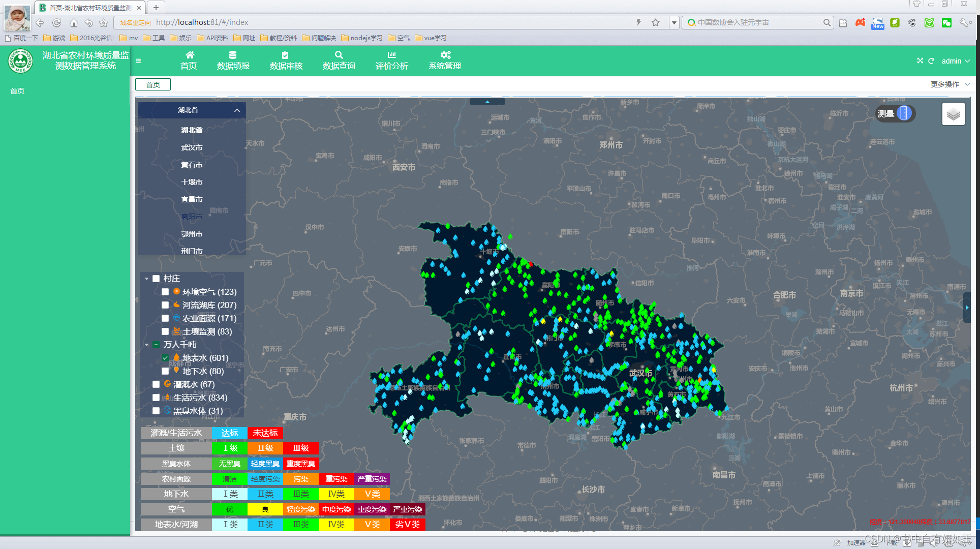
Task: Click the refresh icon beside admin
Action: pyautogui.click(x=931, y=60)
